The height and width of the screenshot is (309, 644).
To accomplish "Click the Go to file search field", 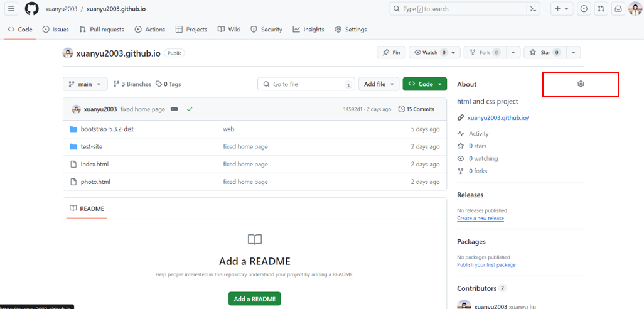I will point(306,84).
